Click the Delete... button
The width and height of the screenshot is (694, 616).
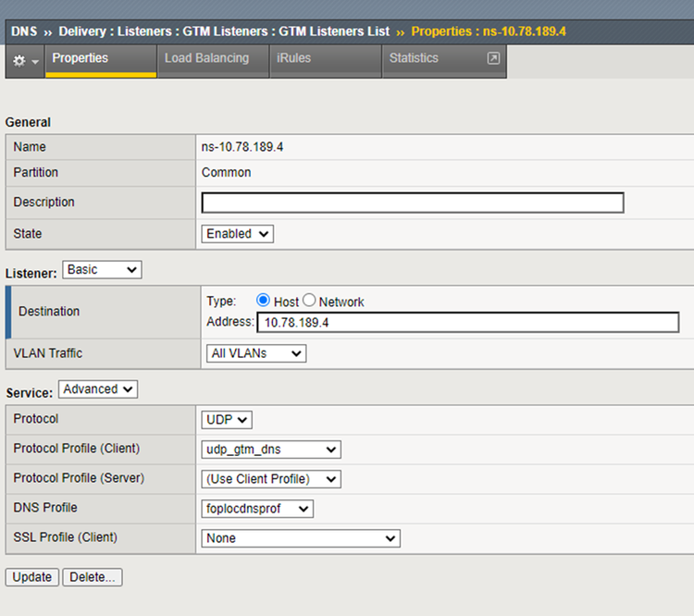point(93,577)
